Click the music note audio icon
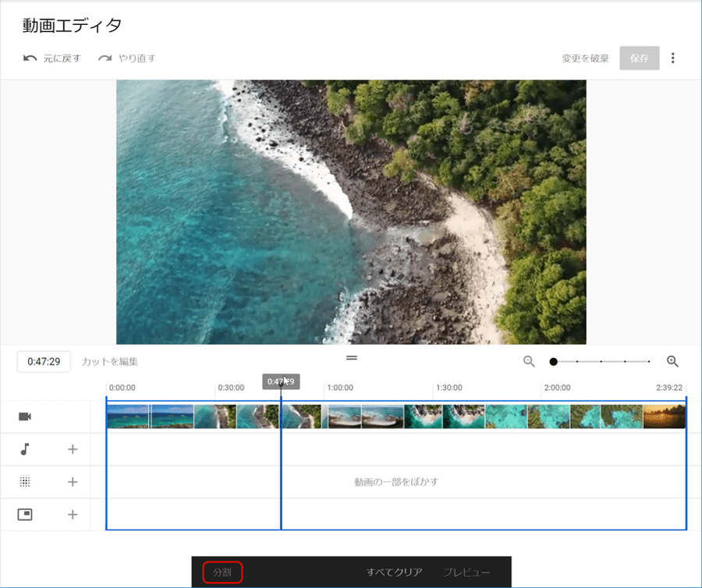 [25, 449]
